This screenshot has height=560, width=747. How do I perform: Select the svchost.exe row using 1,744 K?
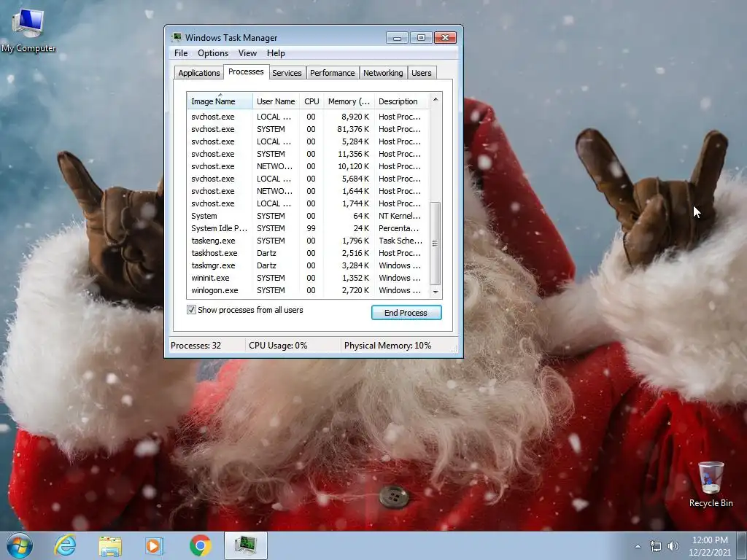[308, 203]
